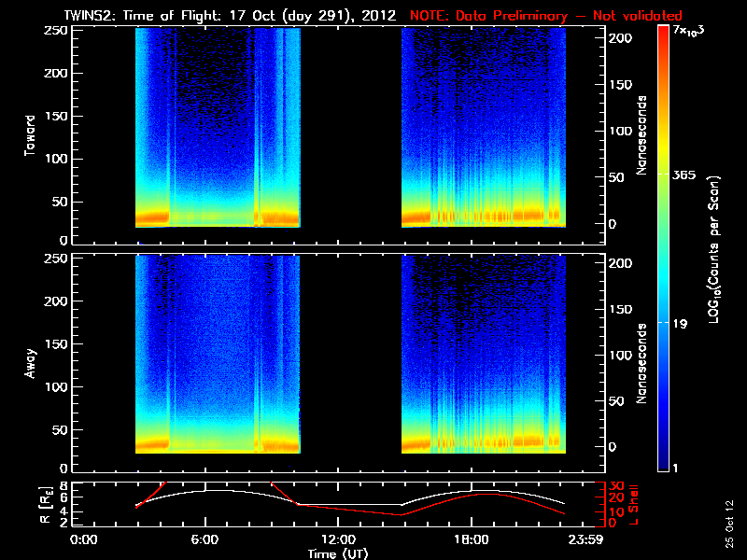
Task: Click the '6:00' time axis tick label
Action: (x=204, y=539)
